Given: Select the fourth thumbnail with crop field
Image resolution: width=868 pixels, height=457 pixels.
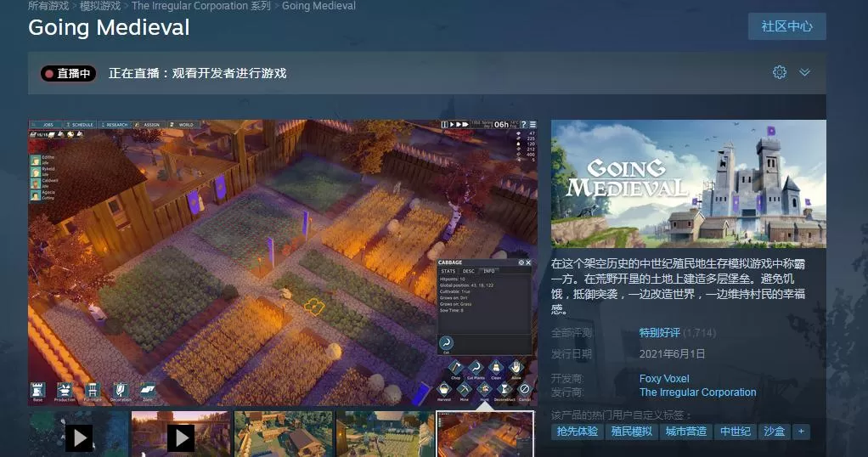Looking at the screenshot, I should pyautogui.click(x=386, y=434).
